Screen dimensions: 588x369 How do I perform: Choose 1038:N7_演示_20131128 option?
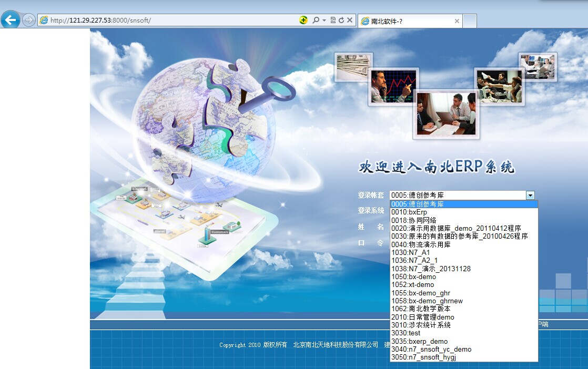(464, 269)
